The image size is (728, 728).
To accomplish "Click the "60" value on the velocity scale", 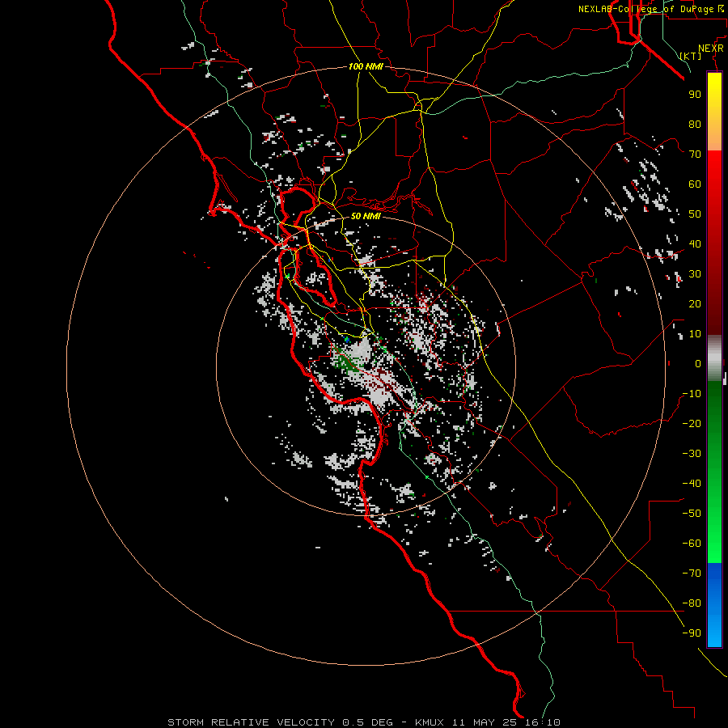I will point(695,184).
